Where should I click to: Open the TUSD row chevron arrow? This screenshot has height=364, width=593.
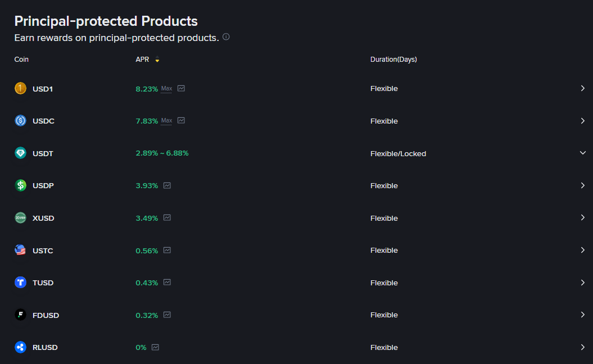[x=583, y=283]
